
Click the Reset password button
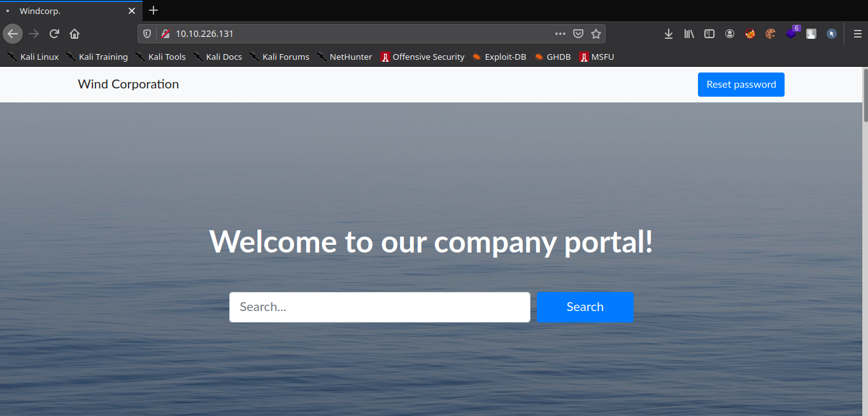(741, 85)
